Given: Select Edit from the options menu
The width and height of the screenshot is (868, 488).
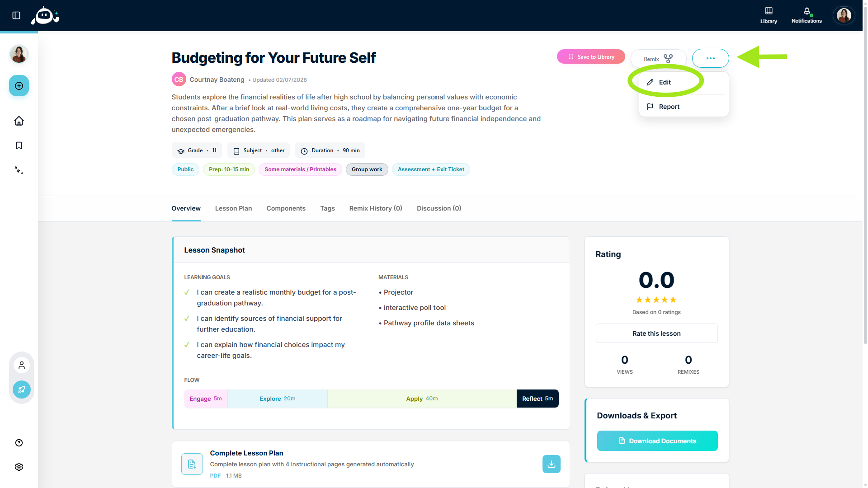Looking at the screenshot, I should tap(665, 82).
